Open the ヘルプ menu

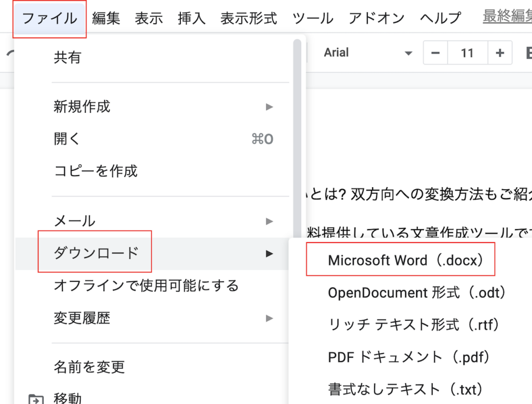441,18
